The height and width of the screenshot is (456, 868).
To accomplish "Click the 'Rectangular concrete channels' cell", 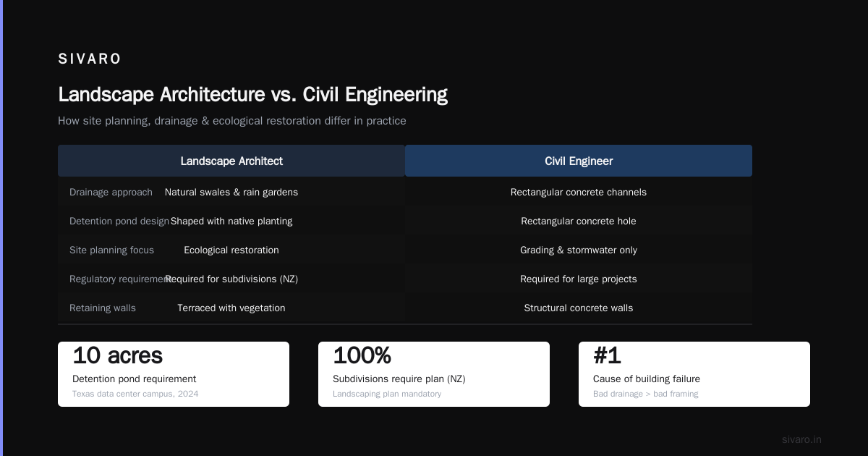I will coord(579,193).
